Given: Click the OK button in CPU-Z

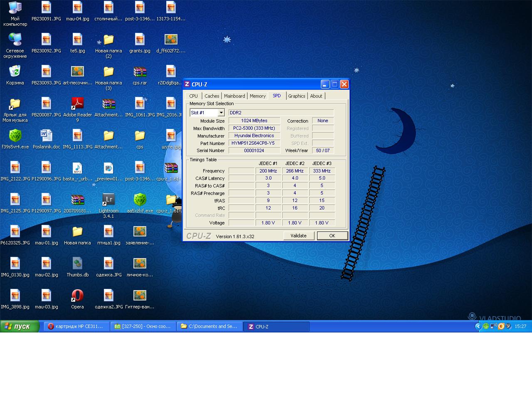Looking at the screenshot, I should [332, 236].
